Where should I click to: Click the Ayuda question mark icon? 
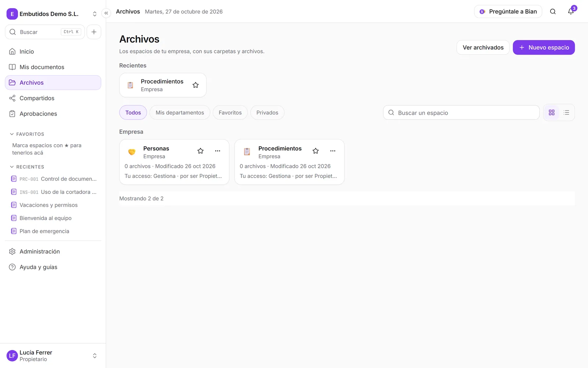pyautogui.click(x=12, y=267)
